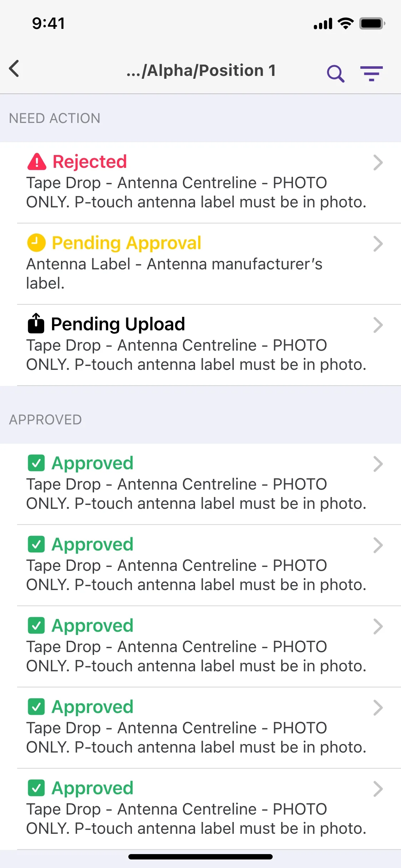The height and width of the screenshot is (868, 401).
Task: Expand Pending Upload item via chevron
Action: pyautogui.click(x=378, y=325)
